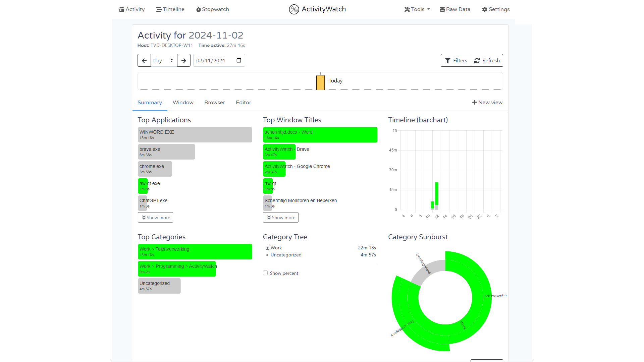Click the Stopwatch icon in navbar
644x362 pixels.
point(198,9)
